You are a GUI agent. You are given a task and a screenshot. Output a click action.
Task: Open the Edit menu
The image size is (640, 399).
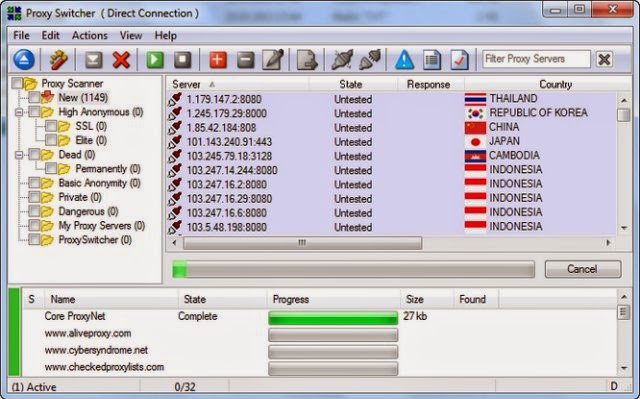click(x=51, y=35)
